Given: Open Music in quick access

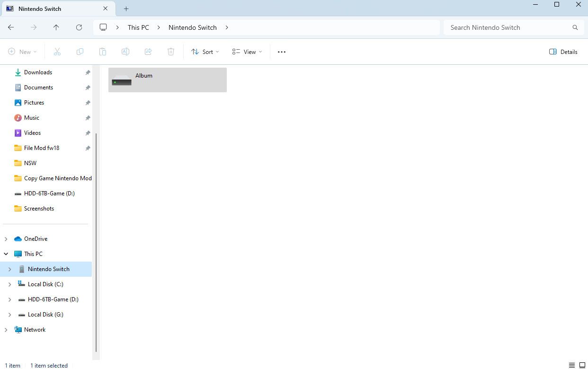Looking at the screenshot, I should [x=32, y=118].
